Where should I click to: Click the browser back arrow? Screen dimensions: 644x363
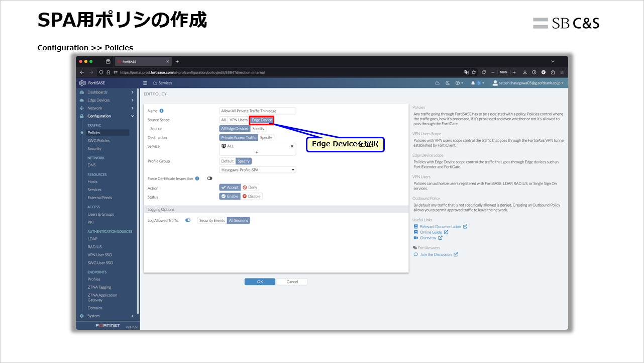(82, 72)
